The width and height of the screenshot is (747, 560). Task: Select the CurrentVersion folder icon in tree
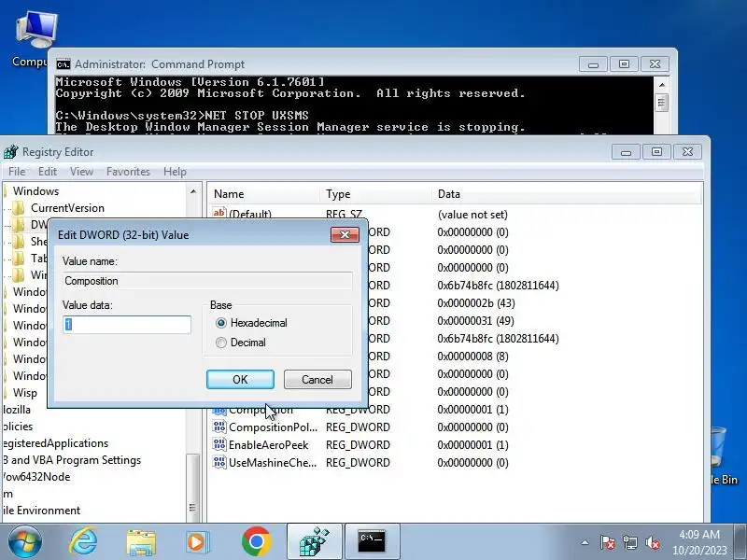(x=18, y=208)
